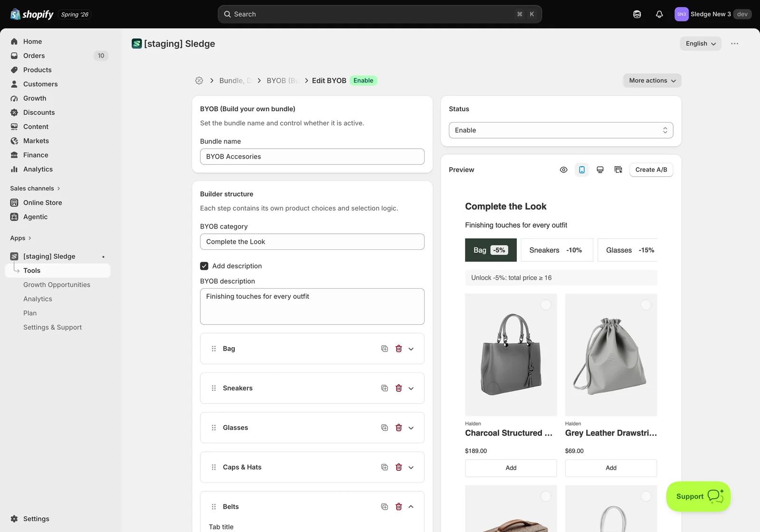Select the Sneakers -10% tab in the preview
The height and width of the screenshot is (532, 760).
(x=557, y=250)
